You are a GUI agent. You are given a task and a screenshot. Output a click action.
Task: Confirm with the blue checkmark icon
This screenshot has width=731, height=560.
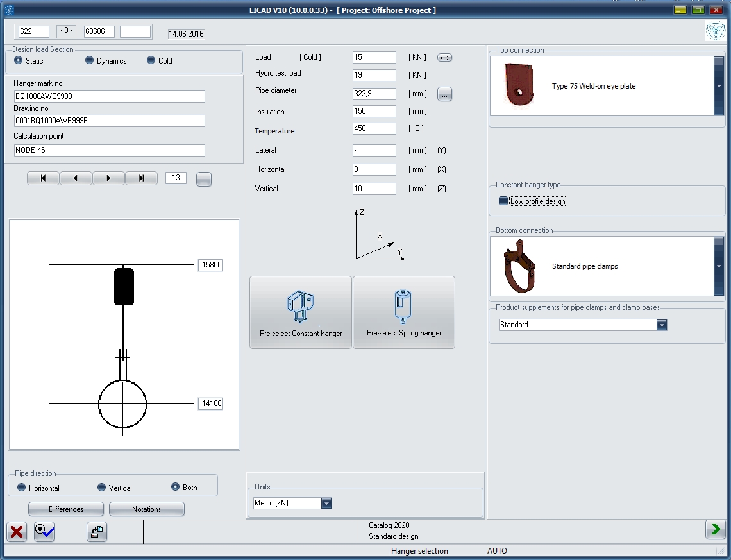(44, 532)
